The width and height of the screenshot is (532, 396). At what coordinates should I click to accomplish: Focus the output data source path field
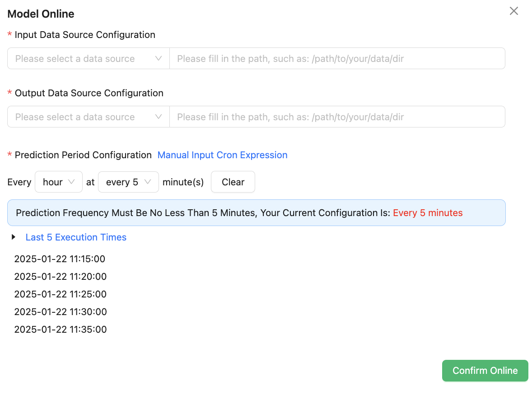336,117
